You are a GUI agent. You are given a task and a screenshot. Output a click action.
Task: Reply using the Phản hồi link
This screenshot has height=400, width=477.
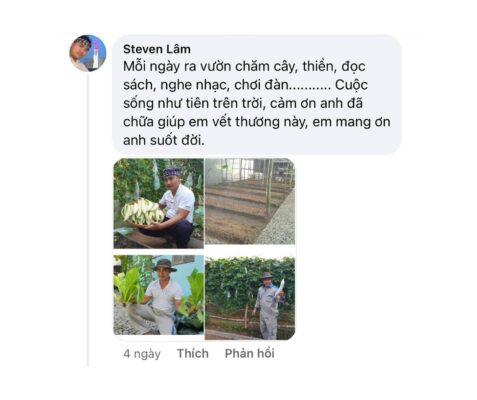click(250, 353)
